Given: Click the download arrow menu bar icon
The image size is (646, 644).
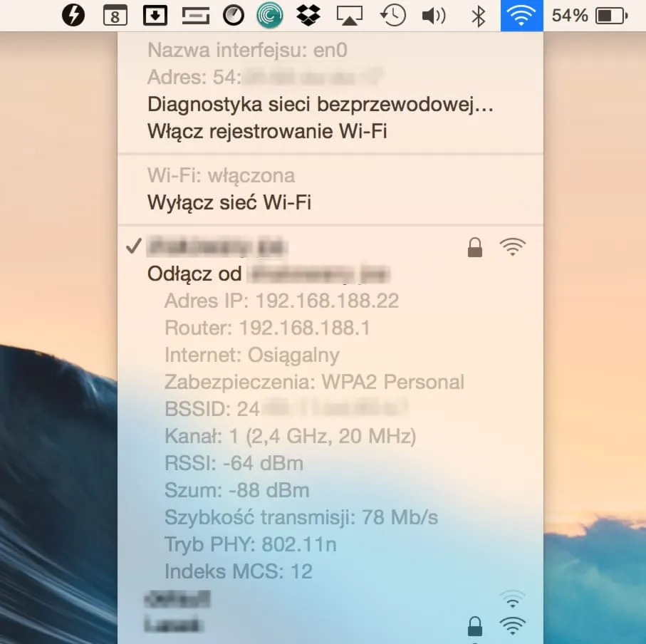Looking at the screenshot, I should coord(155,16).
